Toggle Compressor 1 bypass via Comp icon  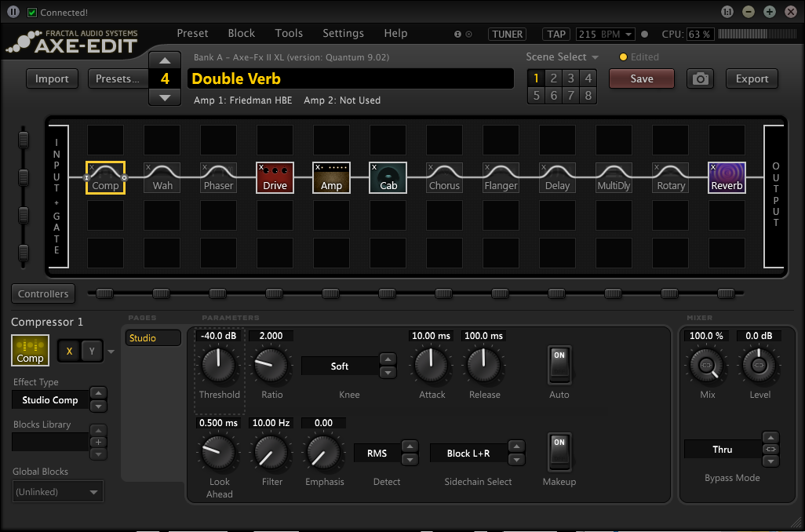[x=31, y=350]
